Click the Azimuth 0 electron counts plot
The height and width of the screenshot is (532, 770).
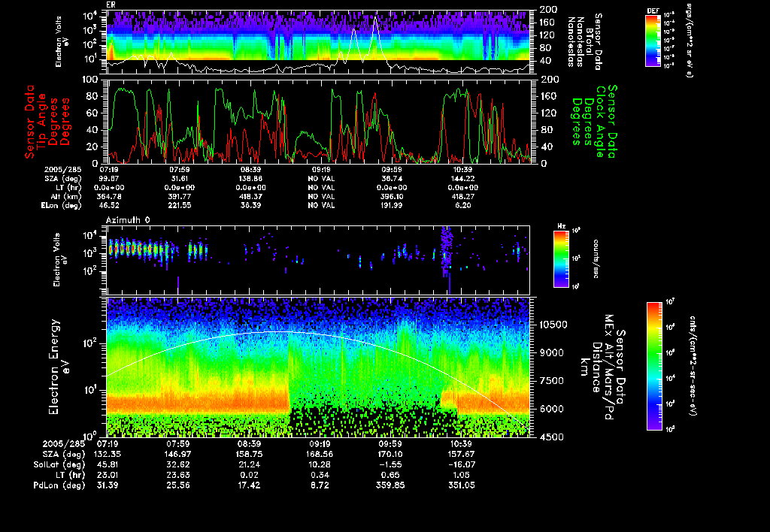pos(318,260)
